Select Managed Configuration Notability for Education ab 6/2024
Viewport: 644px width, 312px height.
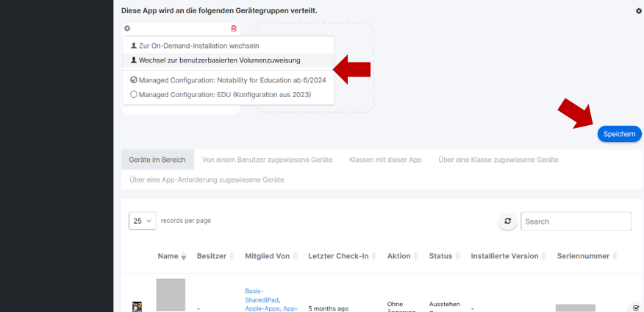pyautogui.click(x=228, y=80)
